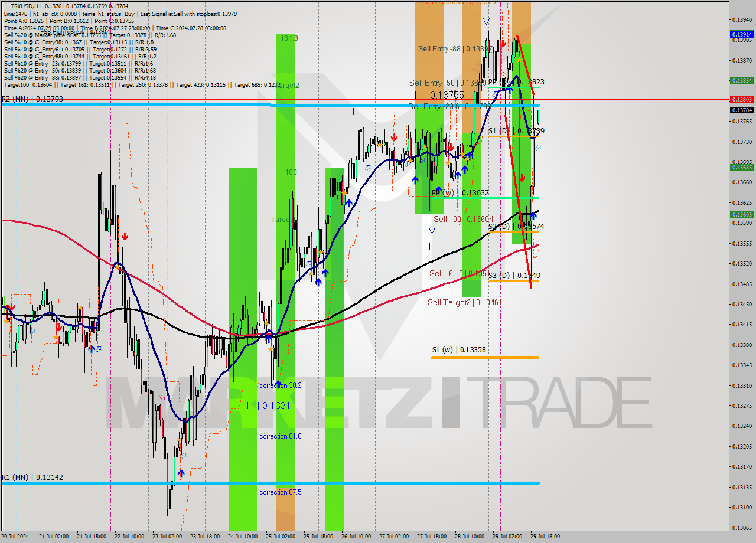Select the 28 Jul 10:00 time label
This screenshot has width=756, height=543.
pos(470,537)
